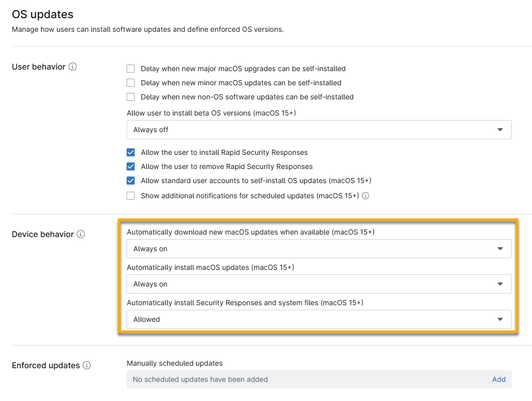The height and width of the screenshot is (401, 532).
Task: Enable additional notifications for scheduled updates
Action: point(131,196)
